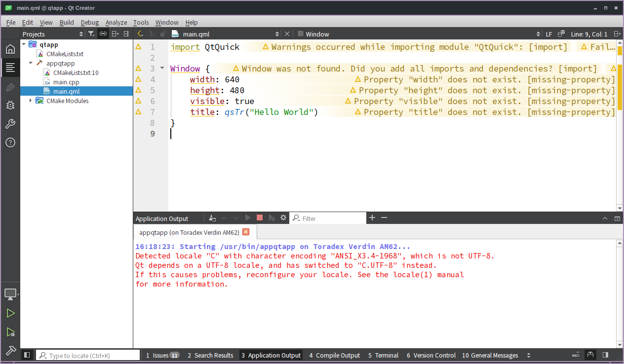Run the project with green play icon

pos(10,313)
